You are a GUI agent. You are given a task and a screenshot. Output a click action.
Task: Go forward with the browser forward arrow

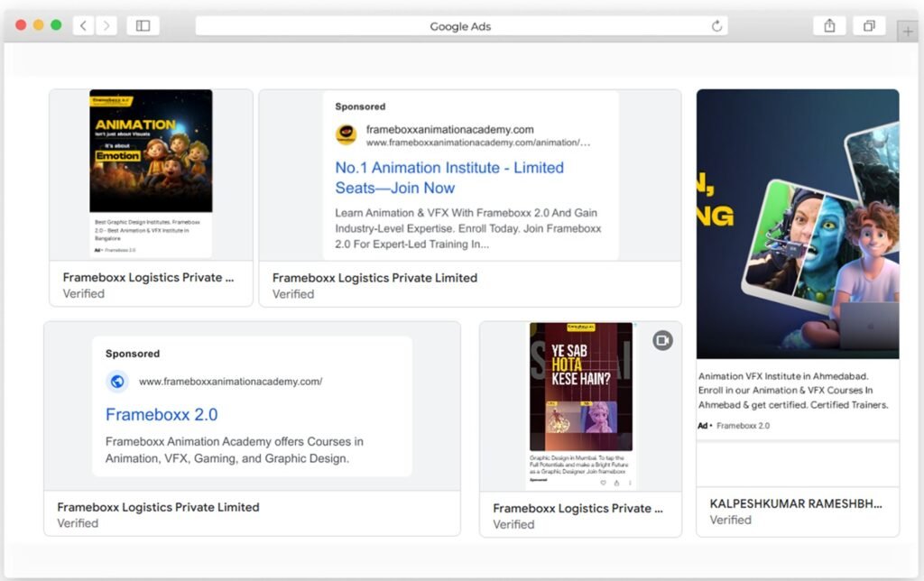coord(106,25)
